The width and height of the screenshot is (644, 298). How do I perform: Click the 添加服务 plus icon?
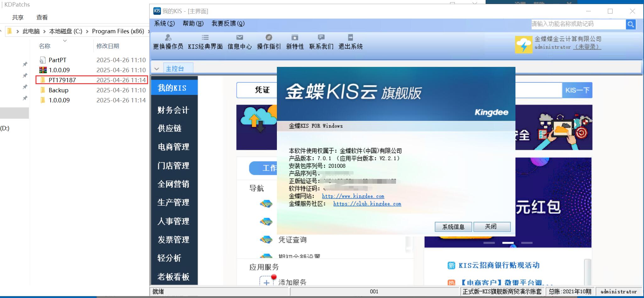pyautogui.click(x=266, y=282)
